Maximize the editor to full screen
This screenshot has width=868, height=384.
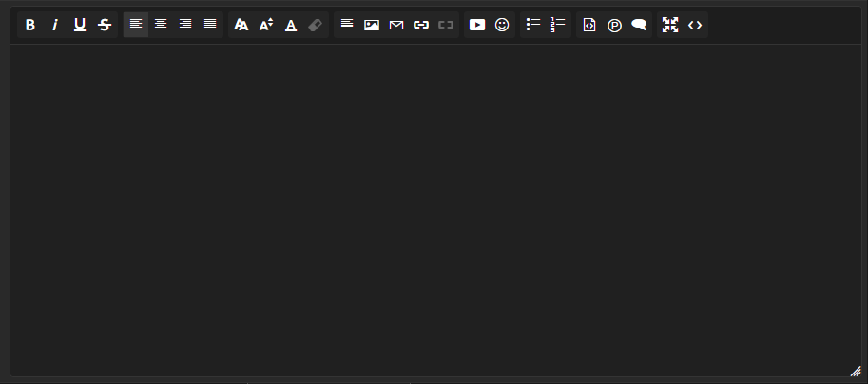tap(670, 25)
